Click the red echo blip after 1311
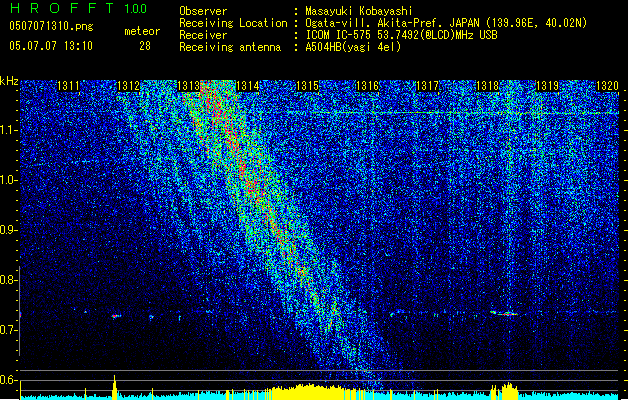Viewport: 629px width, 400px height. pos(116,316)
